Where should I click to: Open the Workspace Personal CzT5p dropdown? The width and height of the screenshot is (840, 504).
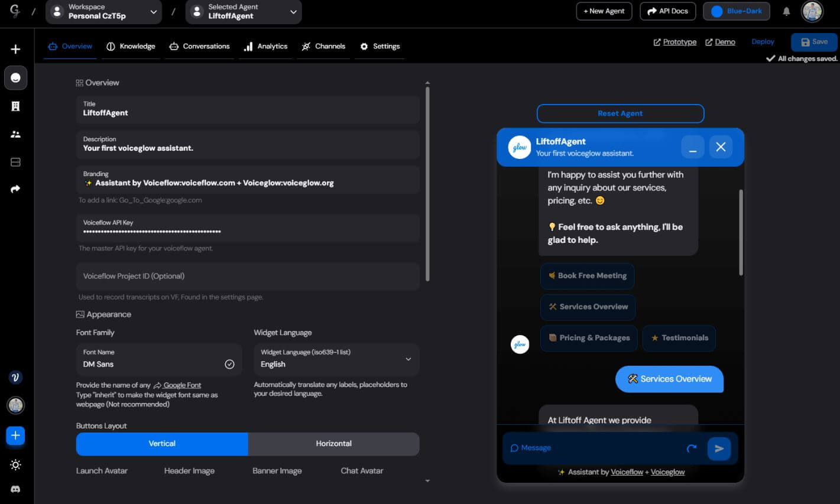103,12
